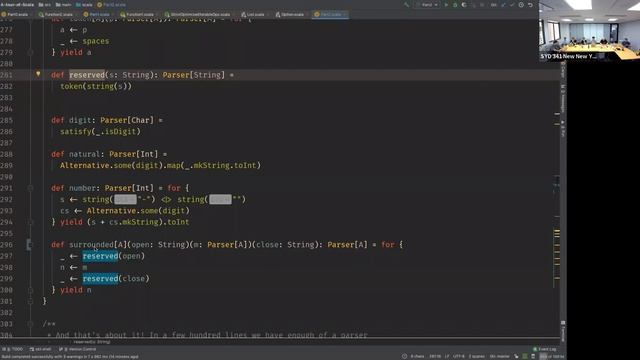Click the Build project hammer icon
Screen dimensions: 640x360
406,5
